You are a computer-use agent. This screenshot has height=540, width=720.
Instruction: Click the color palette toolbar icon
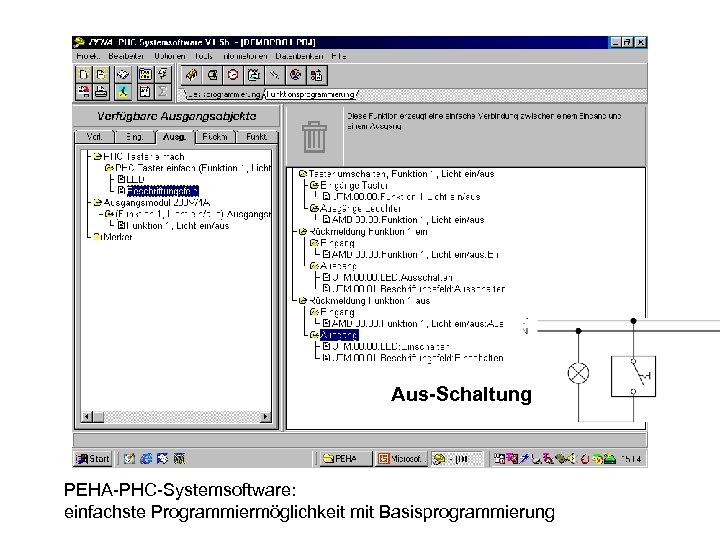tap(296, 75)
